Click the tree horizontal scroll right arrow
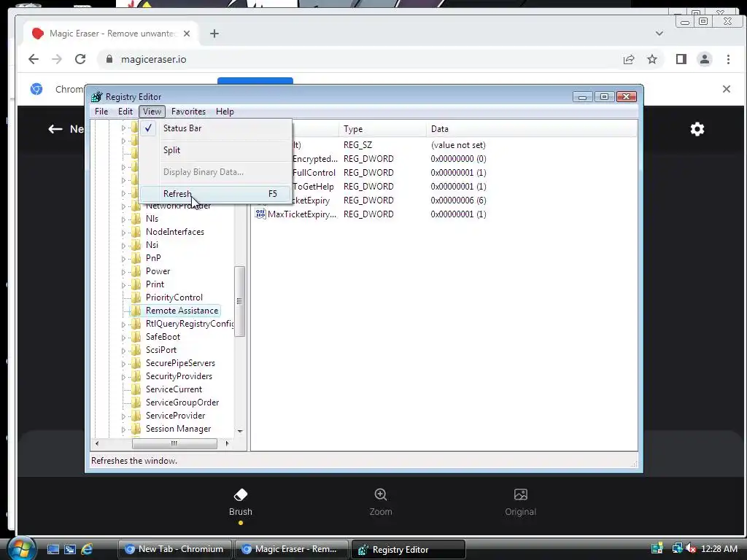Screen dimensions: 747x560 point(228,443)
